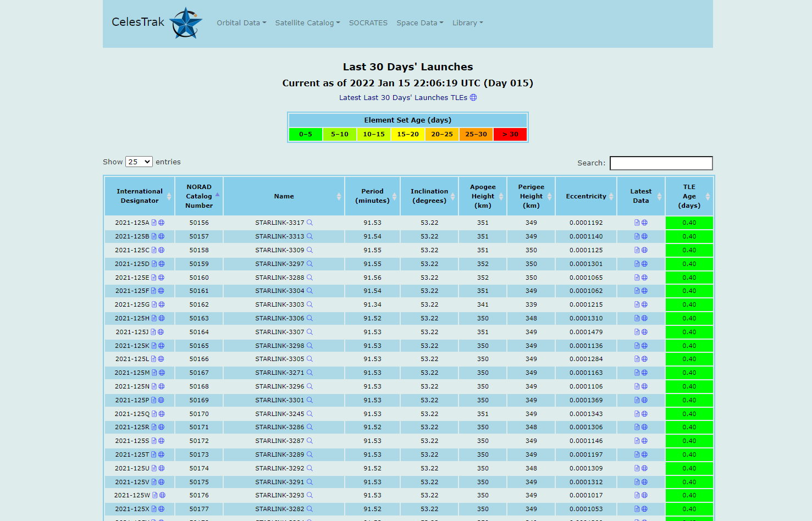Click the 0–5 green age legend swatch
Screen dimensions: 812x521
click(x=306, y=134)
